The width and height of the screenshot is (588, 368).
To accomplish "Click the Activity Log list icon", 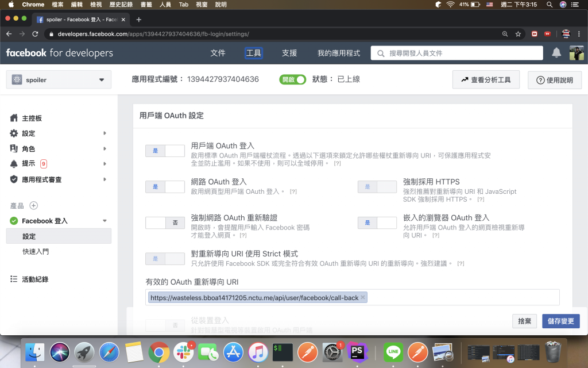I will tap(14, 279).
